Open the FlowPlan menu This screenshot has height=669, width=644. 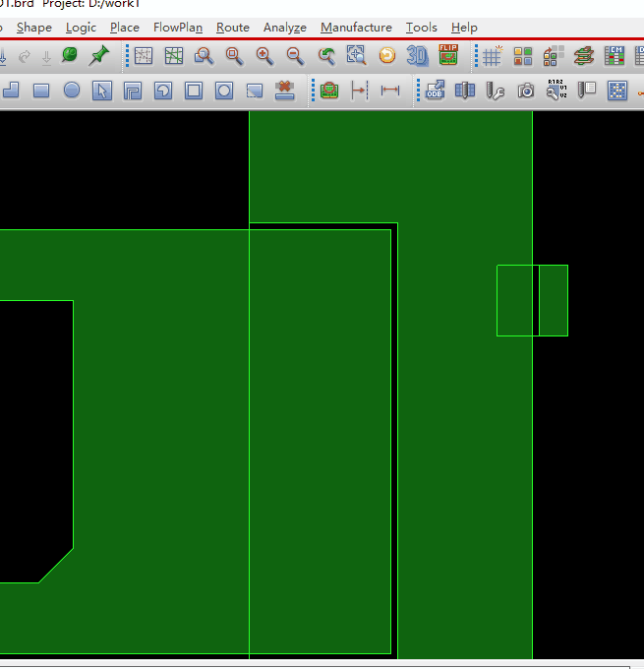pyautogui.click(x=178, y=28)
